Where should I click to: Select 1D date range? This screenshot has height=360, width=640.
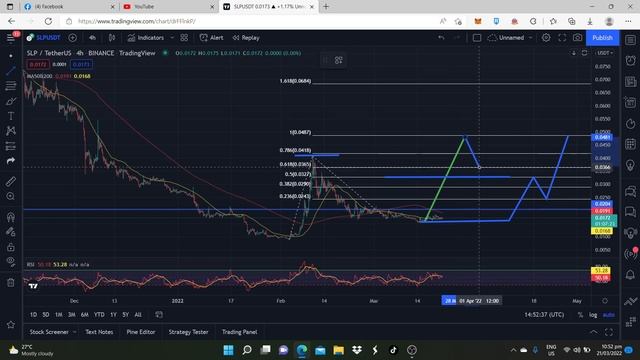point(33,315)
